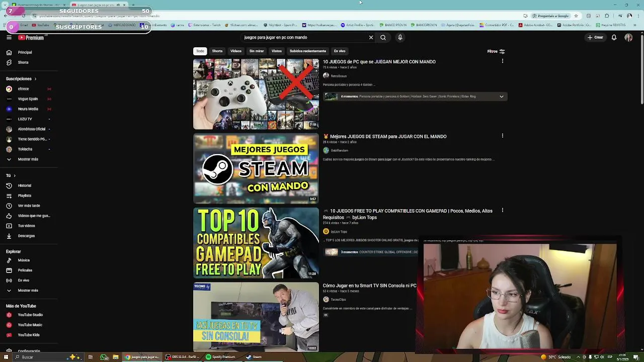Image resolution: width=644 pixels, height=362 pixels.
Task: Select the Vistos filter chip
Action: tap(277, 51)
